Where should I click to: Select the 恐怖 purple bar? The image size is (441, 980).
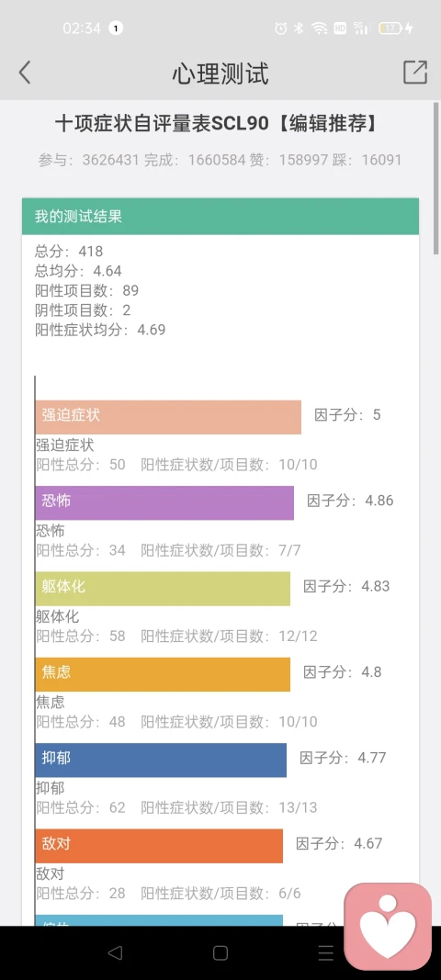coord(164,502)
